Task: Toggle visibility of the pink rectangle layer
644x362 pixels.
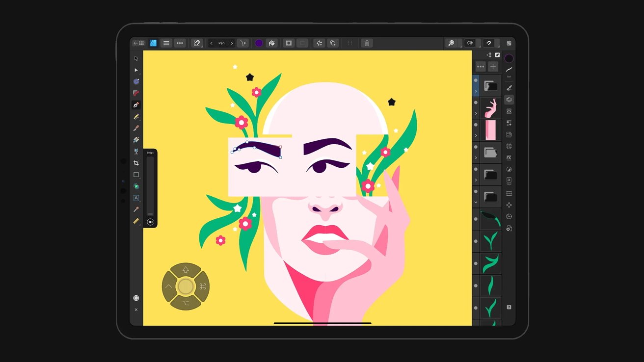Action: [476, 125]
